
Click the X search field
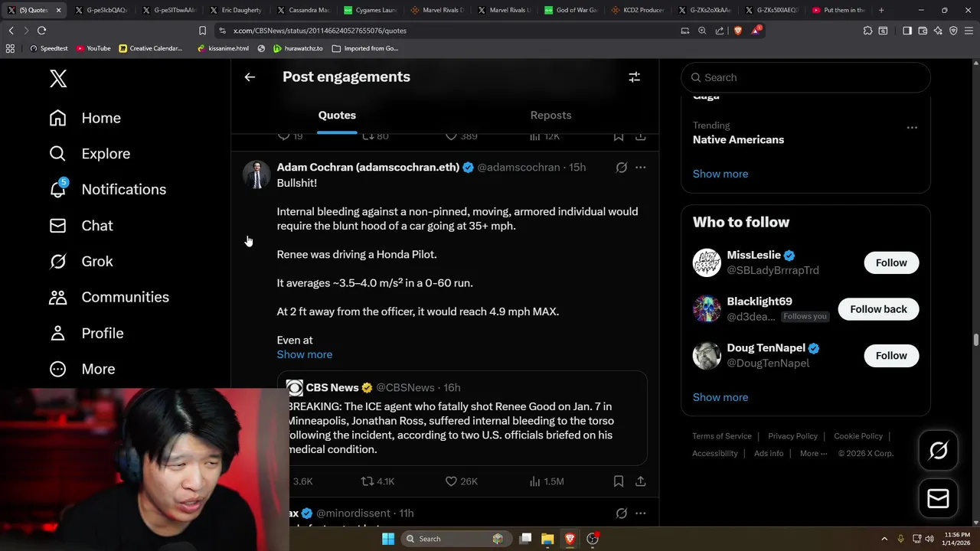click(x=805, y=77)
